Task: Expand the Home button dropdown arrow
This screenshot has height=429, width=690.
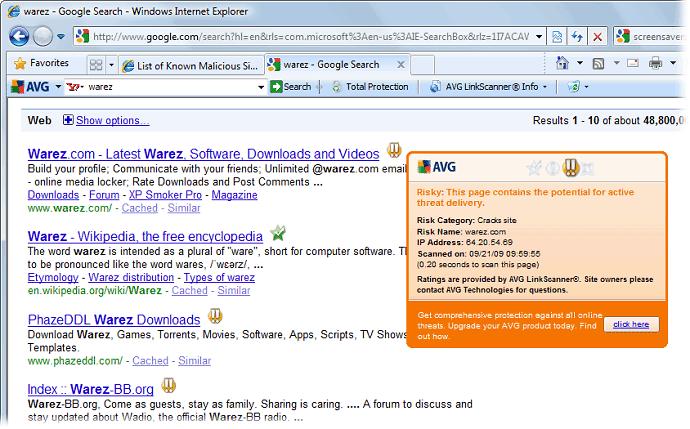Action: 580,63
